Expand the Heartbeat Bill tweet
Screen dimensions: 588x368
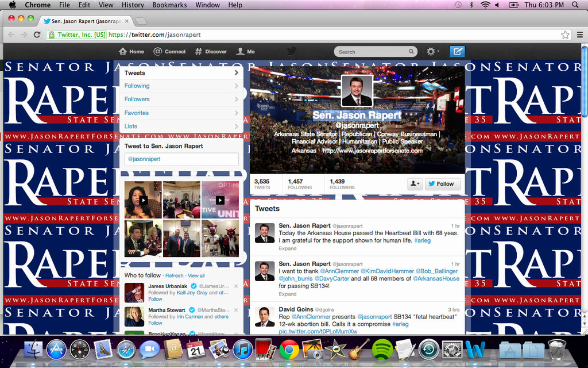coord(288,249)
